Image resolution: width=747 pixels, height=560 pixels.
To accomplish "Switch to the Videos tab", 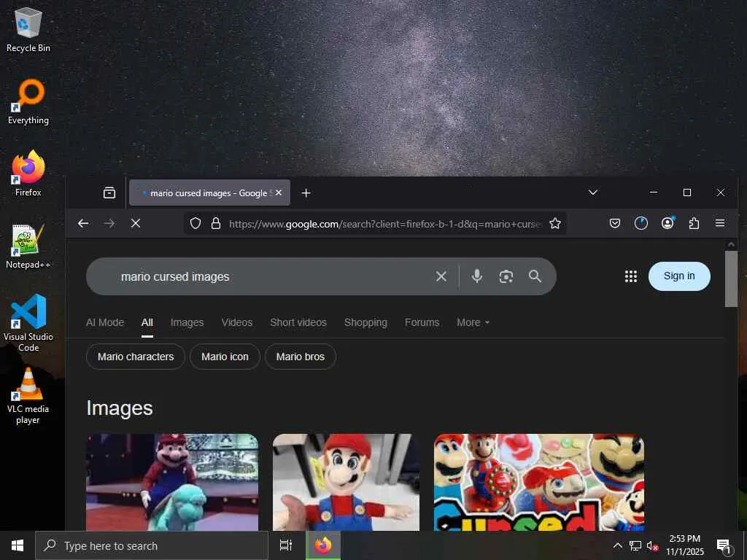I will tap(237, 322).
